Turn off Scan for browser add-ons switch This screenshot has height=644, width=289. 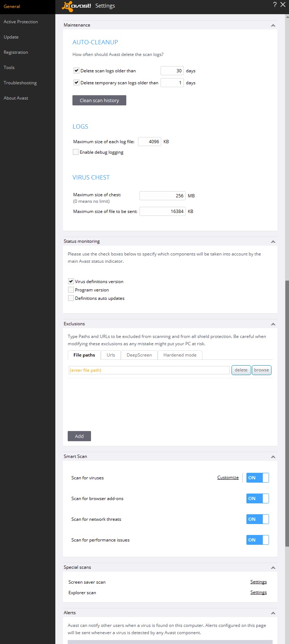[x=258, y=498]
